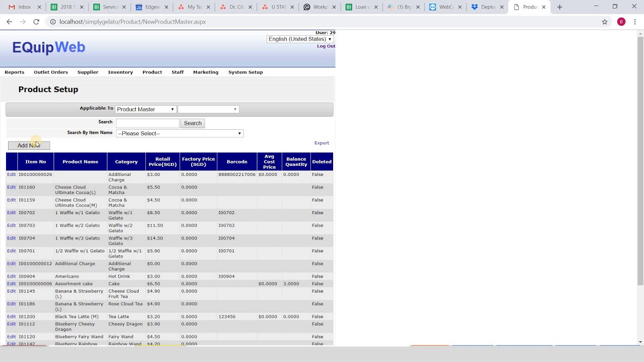
Task: Open the Chrome profile avatar
Action: pos(621,22)
